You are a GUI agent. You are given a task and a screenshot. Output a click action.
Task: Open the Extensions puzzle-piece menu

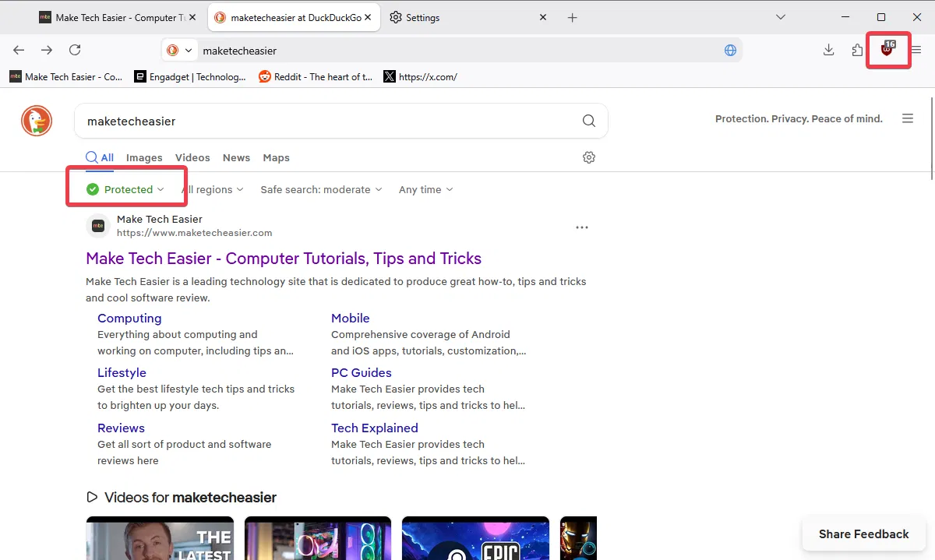(857, 50)
